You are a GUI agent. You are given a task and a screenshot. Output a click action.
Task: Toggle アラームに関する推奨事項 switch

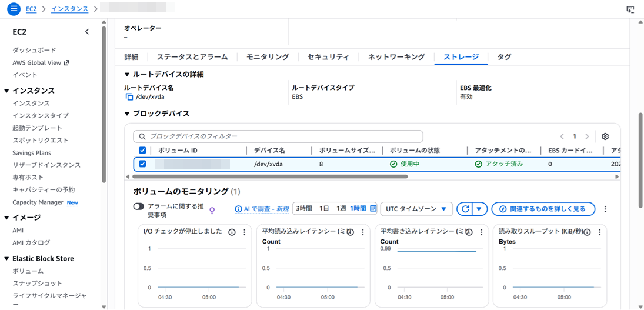coord(139,206)
